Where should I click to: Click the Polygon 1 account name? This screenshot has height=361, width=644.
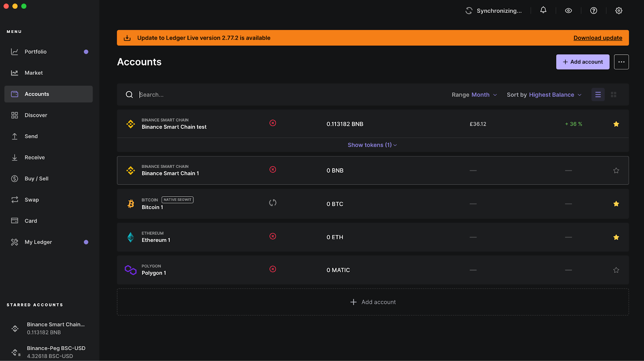pyautogui.click(x=154, y=273)
